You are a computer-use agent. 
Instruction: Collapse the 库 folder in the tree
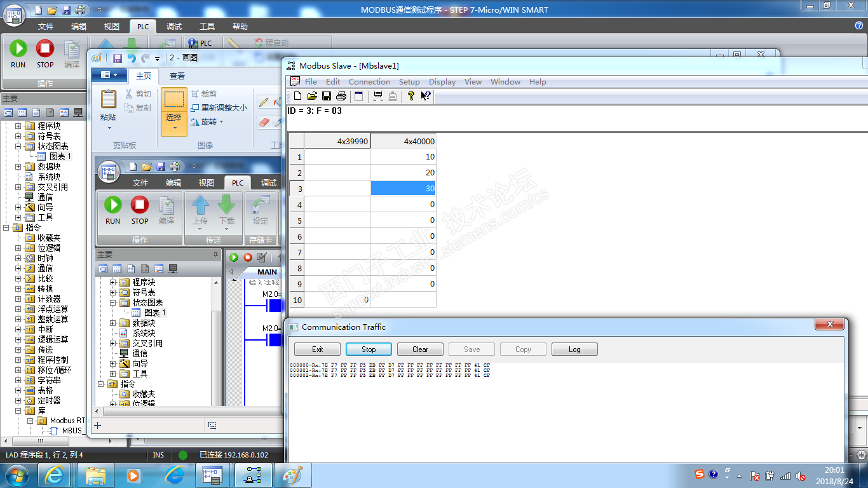pyautogui.click(x=18, y=410)
